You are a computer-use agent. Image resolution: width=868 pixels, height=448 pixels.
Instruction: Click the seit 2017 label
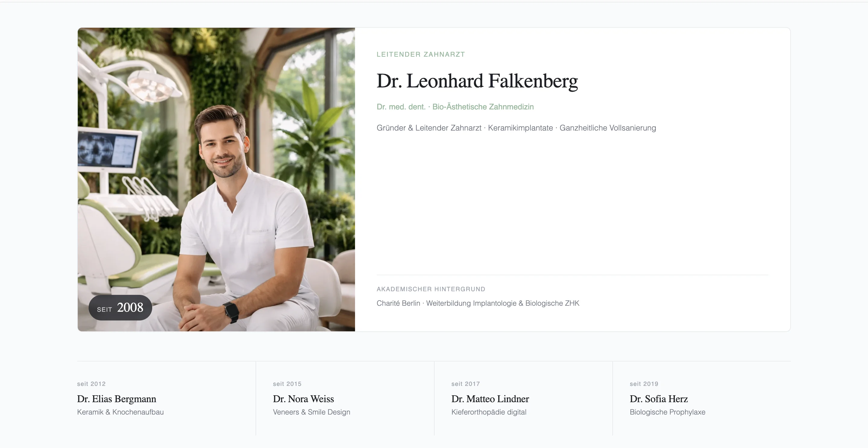tap(465, 383)
